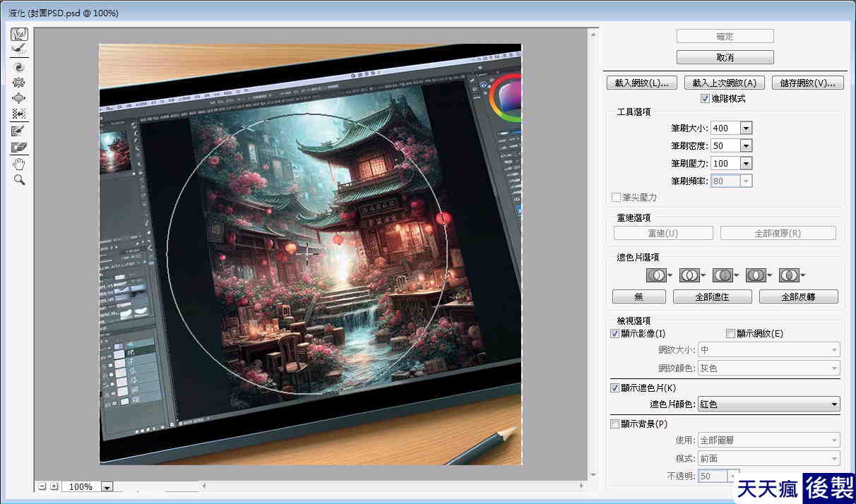The image size is (856, 504).
Task: Click the 筆刷密度 value field
Action: (725, 145)
